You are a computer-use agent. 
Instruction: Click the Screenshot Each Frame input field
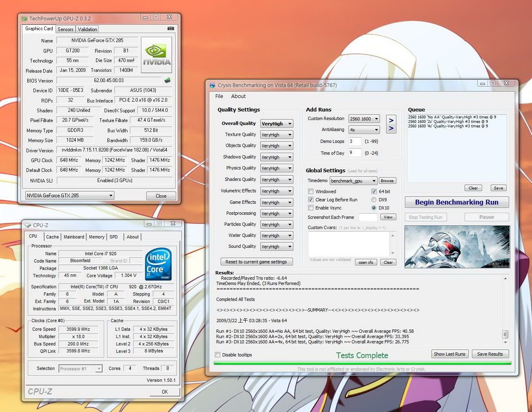368,217
